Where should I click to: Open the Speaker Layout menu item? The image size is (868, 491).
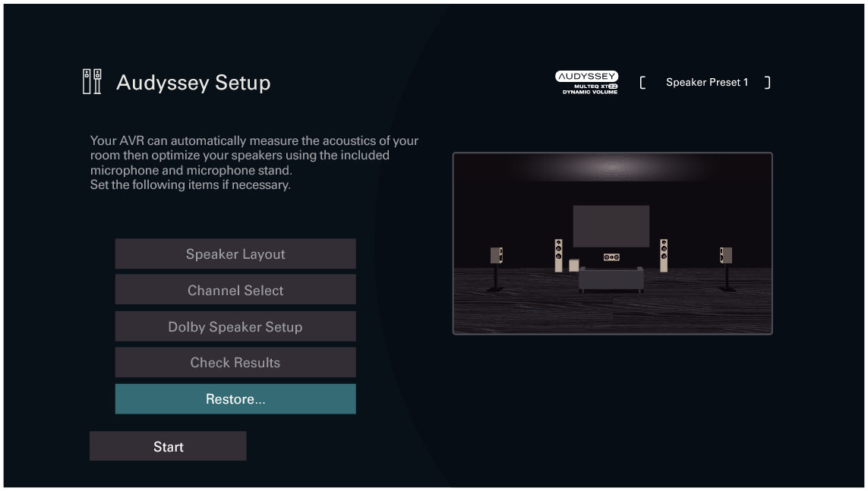point(235,253)
